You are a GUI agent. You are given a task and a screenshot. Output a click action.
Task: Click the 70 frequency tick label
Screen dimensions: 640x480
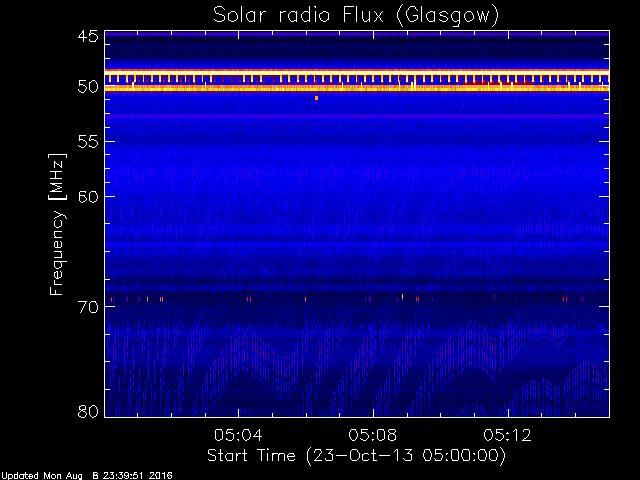pyautogui.click(x=88, y=307)
